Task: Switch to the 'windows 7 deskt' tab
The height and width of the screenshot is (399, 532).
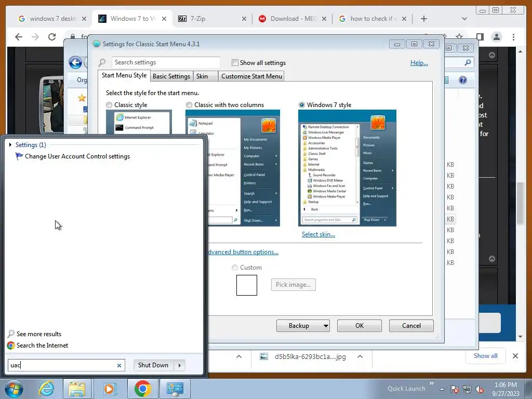Action: click(52, 19)
